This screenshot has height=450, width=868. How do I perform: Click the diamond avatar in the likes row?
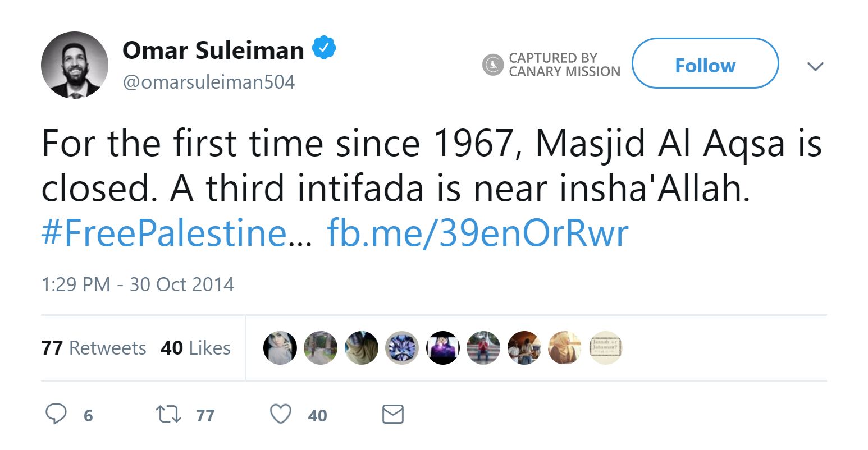click(x=402, y=348)
